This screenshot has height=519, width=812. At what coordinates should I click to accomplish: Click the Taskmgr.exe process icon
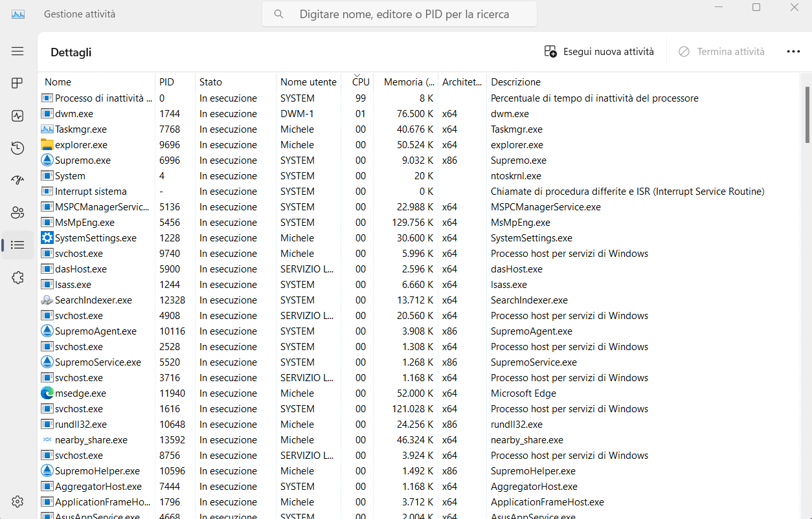(x=47, y=129)
